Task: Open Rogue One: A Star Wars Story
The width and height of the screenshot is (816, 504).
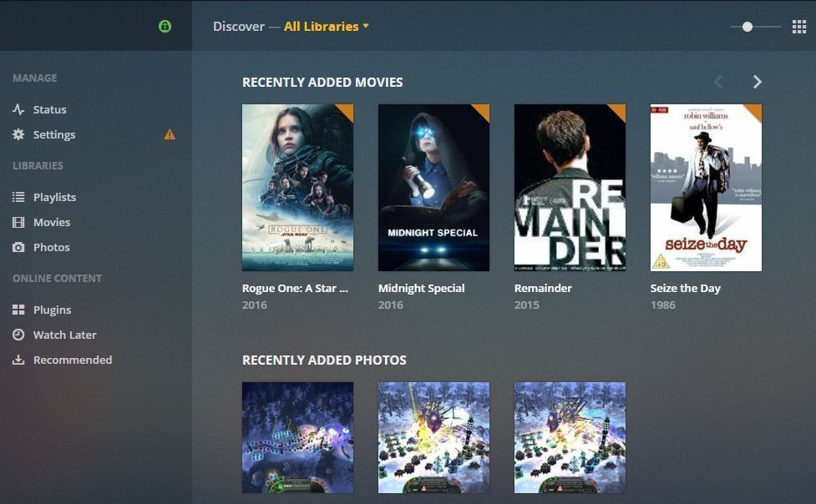Action: tap(297, 187)
